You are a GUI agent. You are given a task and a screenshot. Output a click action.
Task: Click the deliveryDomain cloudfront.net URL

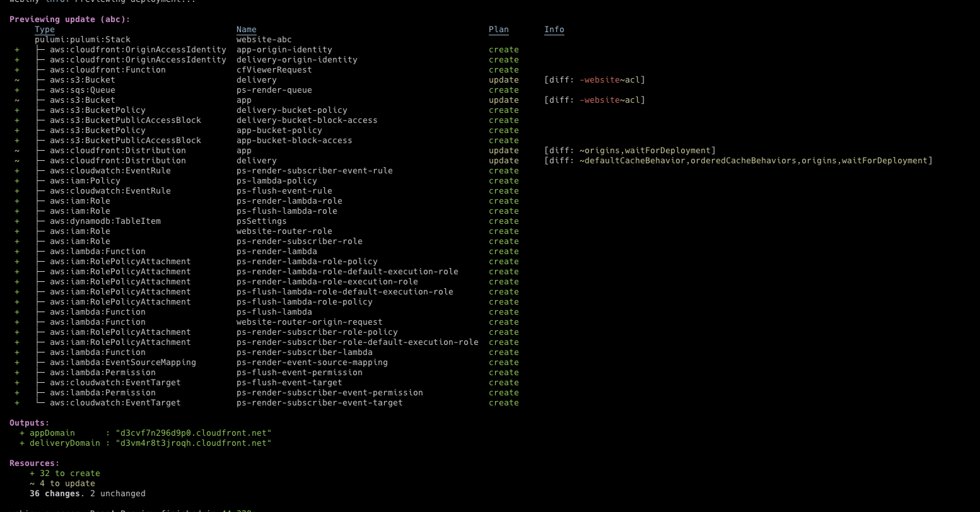pos(193,443)
